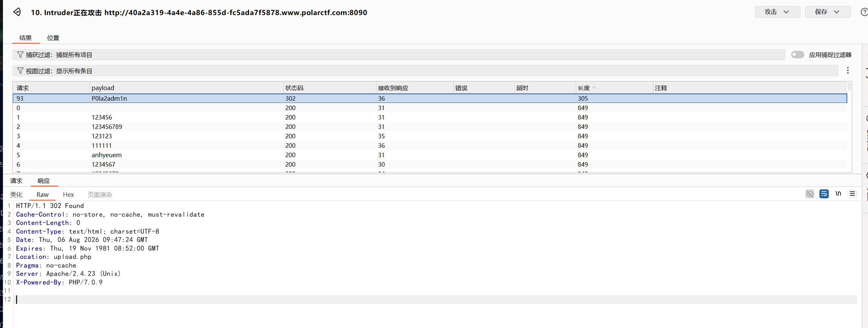Click the help question mark icon
868x328 pixels.
[864, 12]
